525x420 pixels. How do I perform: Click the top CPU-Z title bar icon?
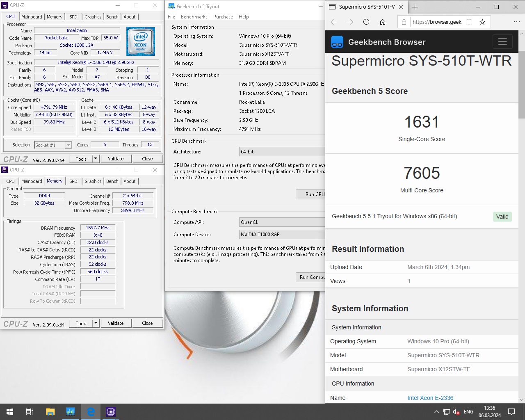click(x=5, y=5)
